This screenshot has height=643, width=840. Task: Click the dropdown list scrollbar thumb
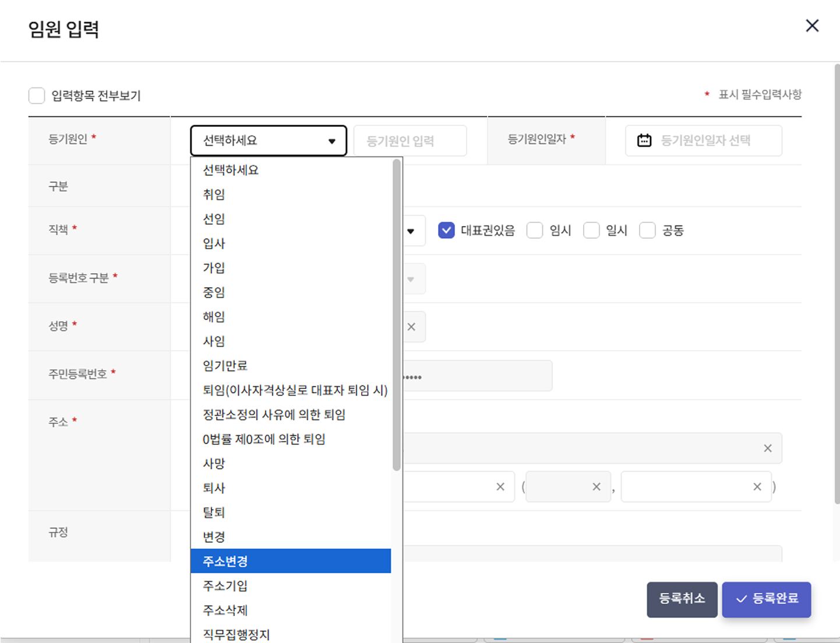(x=397, y=315)
